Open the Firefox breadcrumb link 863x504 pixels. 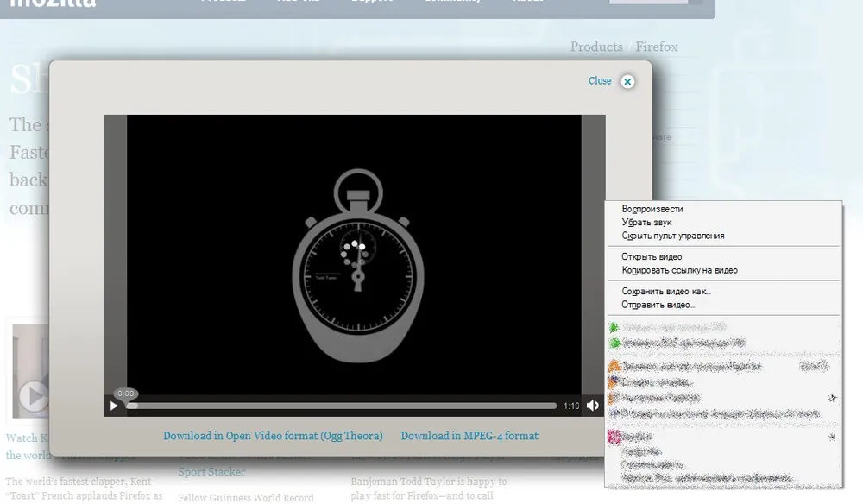point(657,47)
